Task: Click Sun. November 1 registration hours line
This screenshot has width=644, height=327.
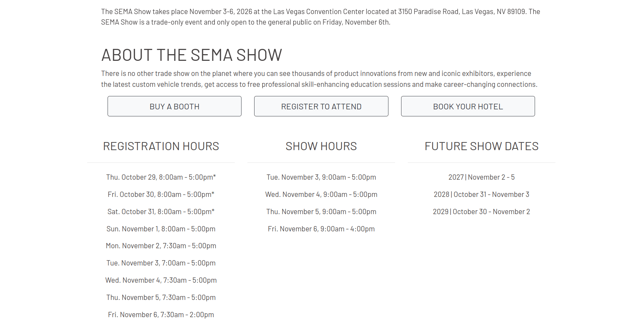Action: 161,229
